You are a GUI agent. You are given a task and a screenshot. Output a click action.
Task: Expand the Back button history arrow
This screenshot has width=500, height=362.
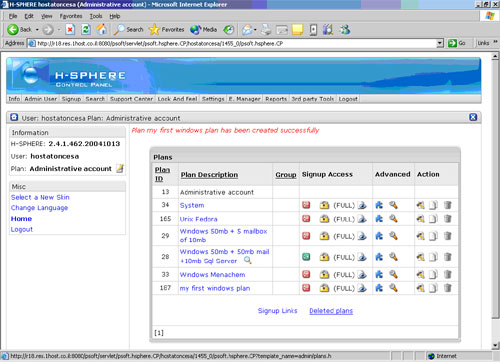point(37,30)
